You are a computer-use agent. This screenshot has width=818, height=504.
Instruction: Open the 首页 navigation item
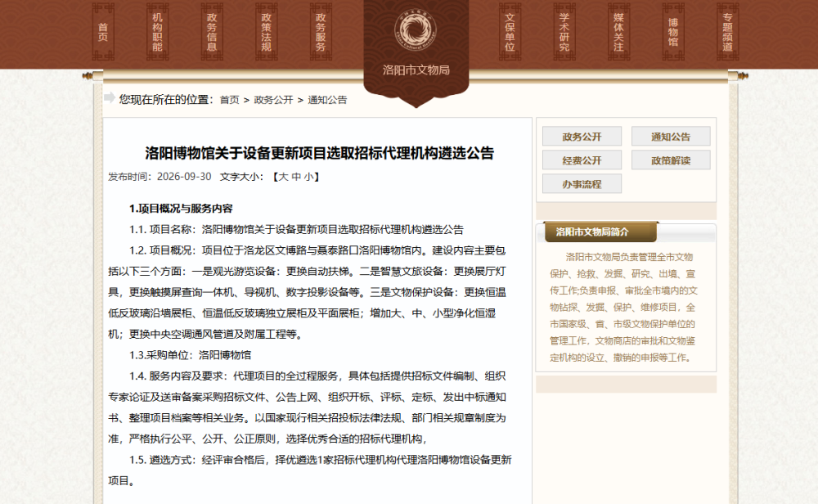pos(103,32)
